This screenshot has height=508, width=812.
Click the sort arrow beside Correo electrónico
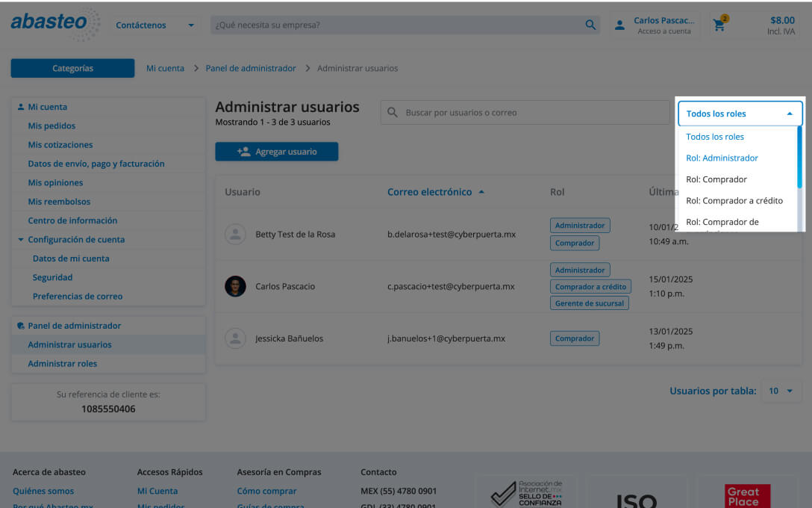pos(481,192)
